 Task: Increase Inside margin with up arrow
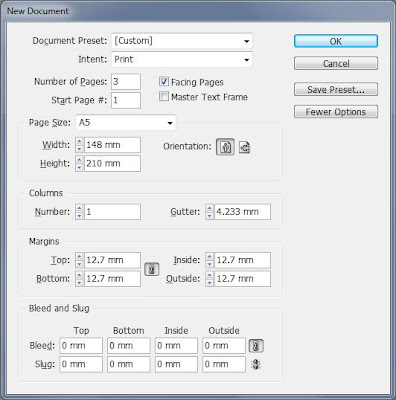pos(209,256)
